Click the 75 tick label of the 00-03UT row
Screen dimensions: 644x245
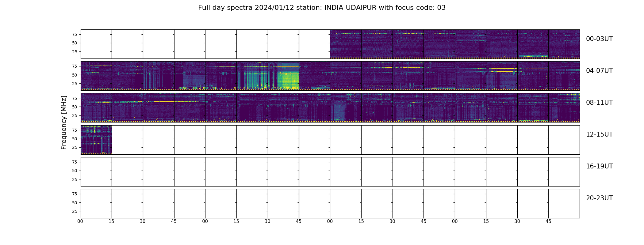pos(75,34)
